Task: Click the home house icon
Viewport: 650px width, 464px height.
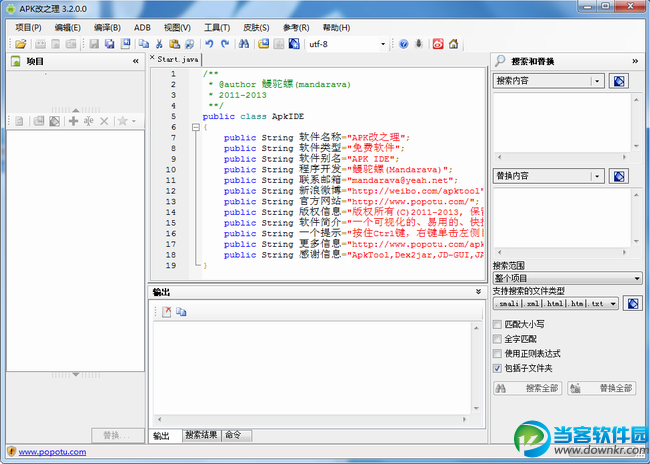Action: coord(454,44)
